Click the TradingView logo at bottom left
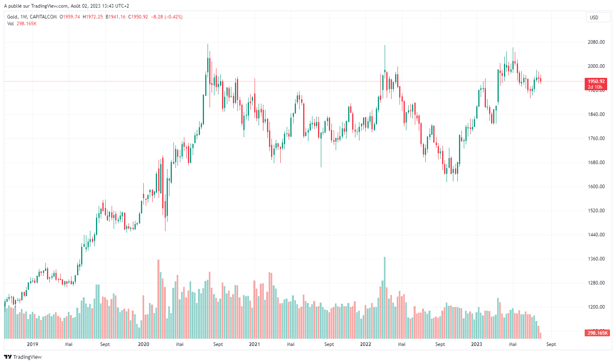Screen dimensions: 616x364 click(23, 357)
